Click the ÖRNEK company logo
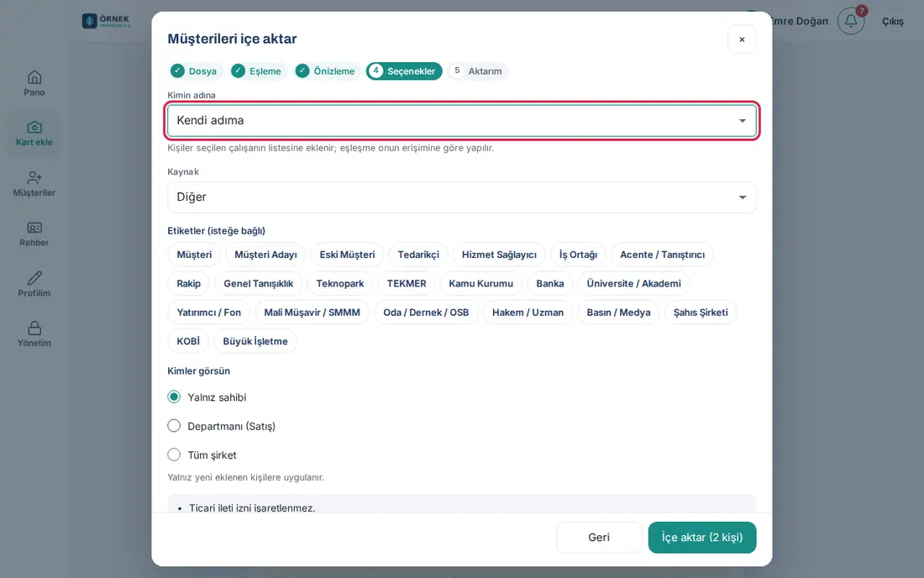This screenshot has height=578, width=924. click(106, 21)
